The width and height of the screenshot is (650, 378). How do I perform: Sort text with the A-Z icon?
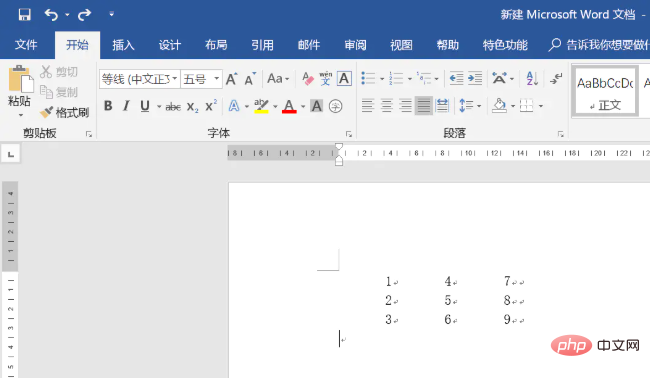(x=532, y=78)
